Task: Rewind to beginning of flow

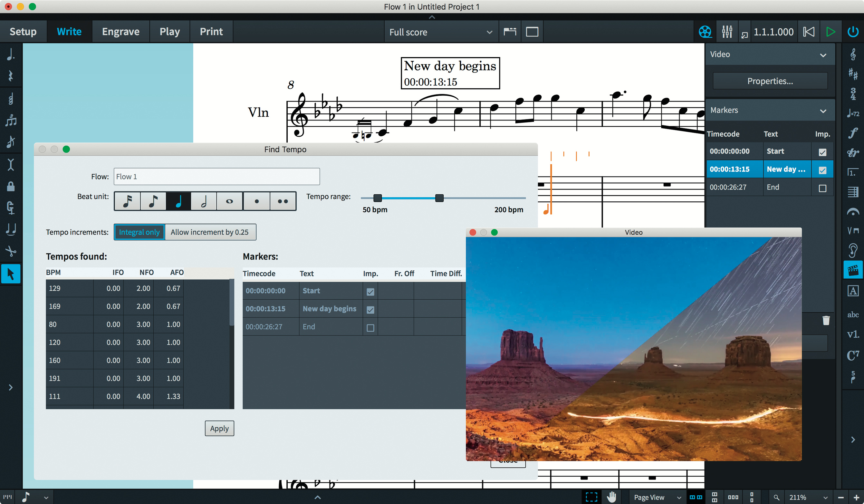Action: click(809, 32)
